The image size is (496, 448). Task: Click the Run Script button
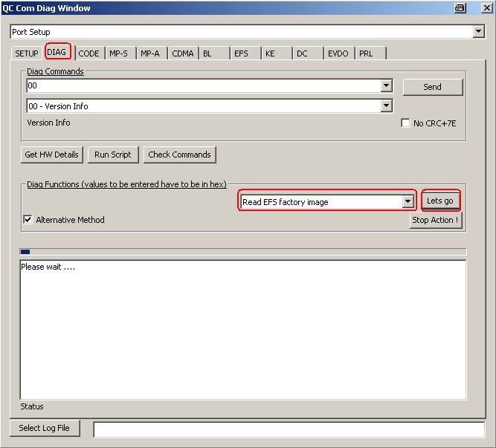tap(112, 155)
